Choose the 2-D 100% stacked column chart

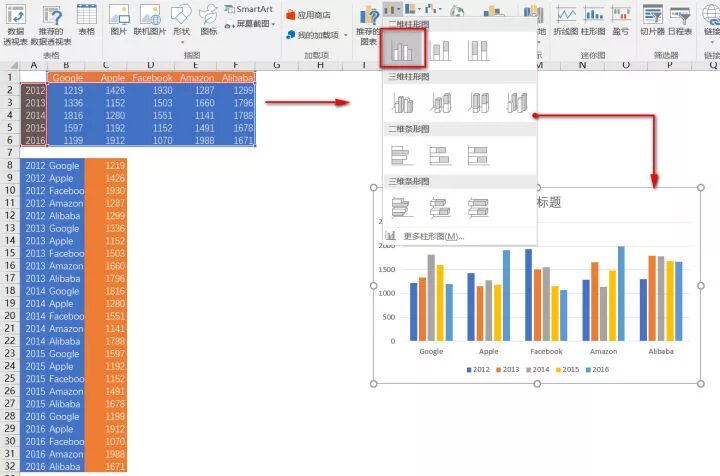click(x=478, y=50)
